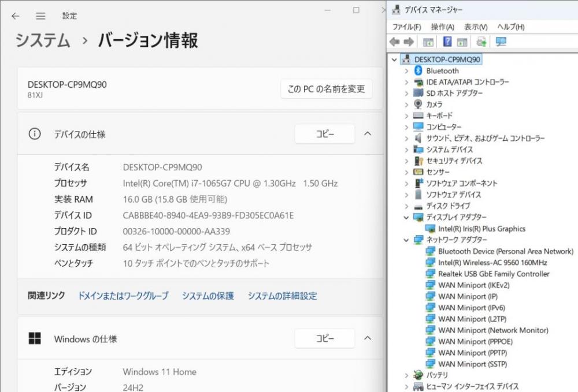Select WAN Miniport (IKEv2) entry
Screen dimensions: 578x392
point(474,285)
